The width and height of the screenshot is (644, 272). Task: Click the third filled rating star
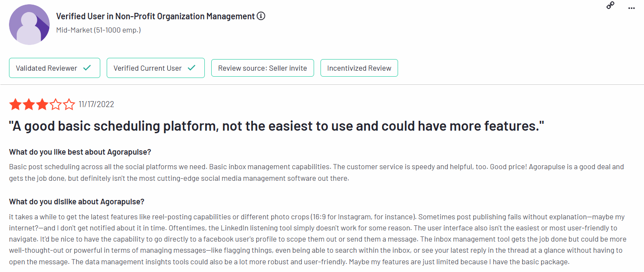(x=42, y=104)
